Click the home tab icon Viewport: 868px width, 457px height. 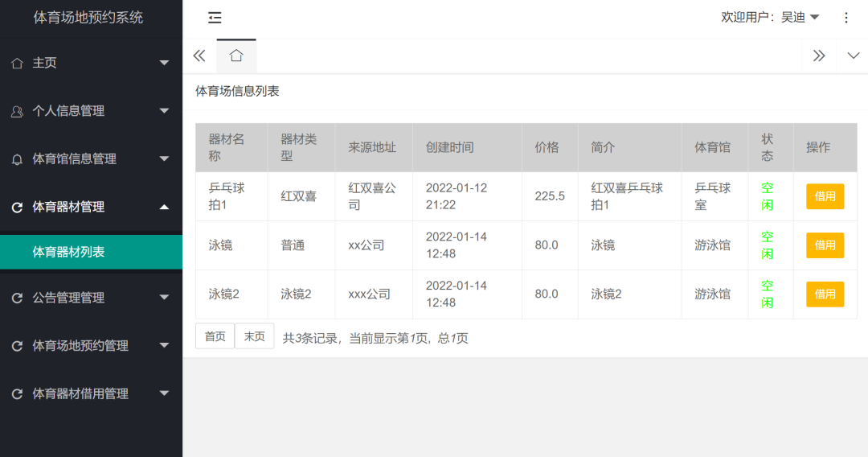point(236,56)
